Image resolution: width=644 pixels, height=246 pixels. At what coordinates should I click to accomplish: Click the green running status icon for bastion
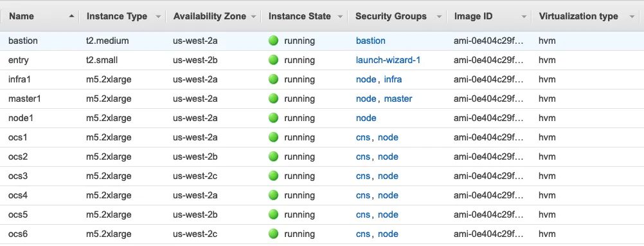(274, 41)
